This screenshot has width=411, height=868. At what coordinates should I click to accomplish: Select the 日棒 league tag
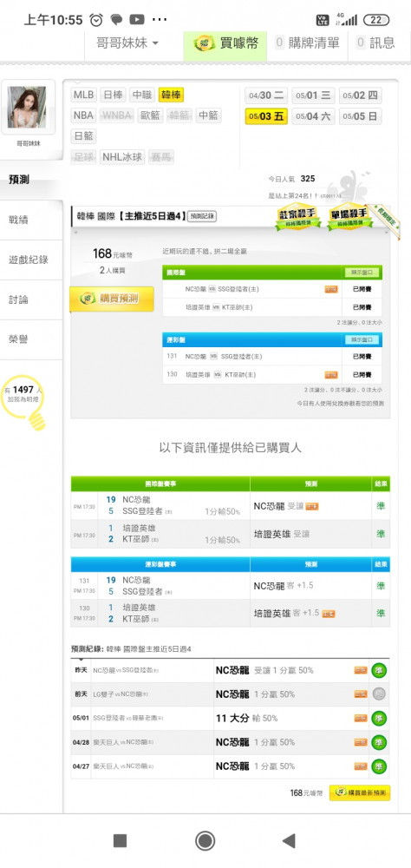tap(113, 95)
